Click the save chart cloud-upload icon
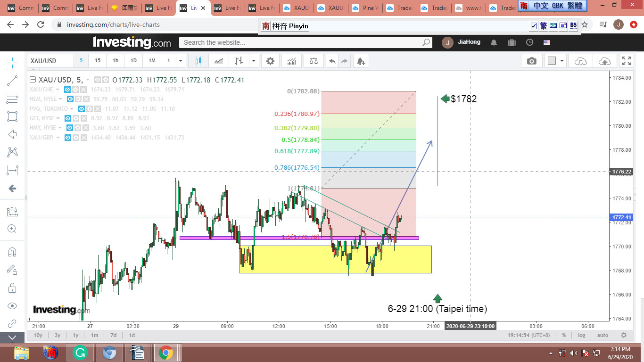 tap(604, 61)
